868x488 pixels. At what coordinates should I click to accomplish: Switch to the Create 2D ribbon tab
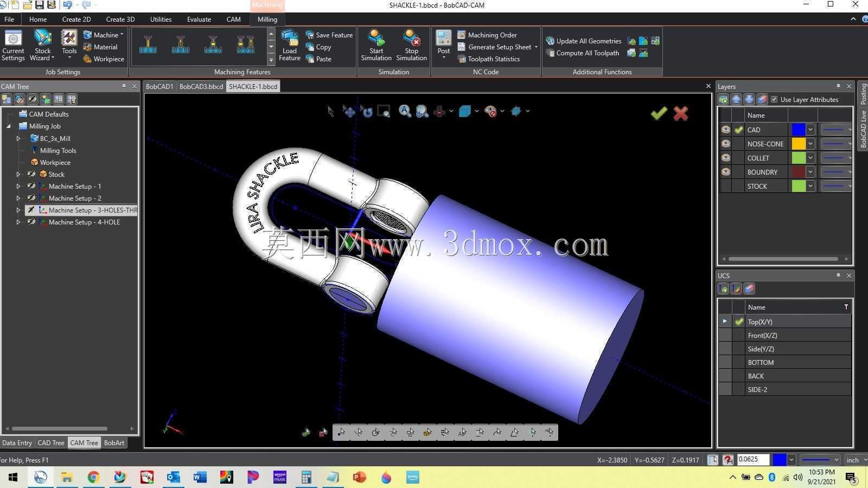pos(76,19)
